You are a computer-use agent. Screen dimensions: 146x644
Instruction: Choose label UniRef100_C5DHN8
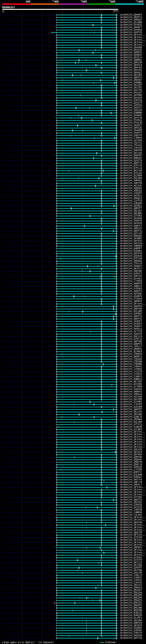[131, 364]
